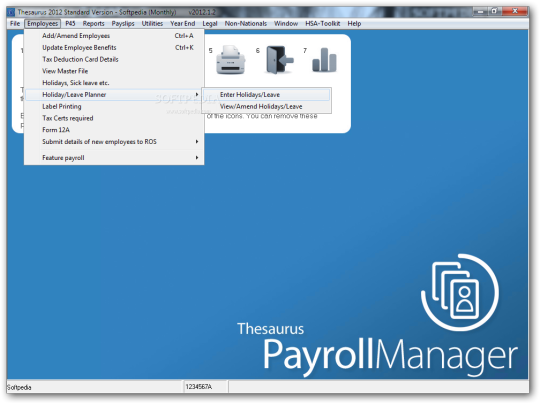Image resolution: width=540 pixels, height=404 pixels.
Task: Open the P45 menu
Action: tap(70, 23)
